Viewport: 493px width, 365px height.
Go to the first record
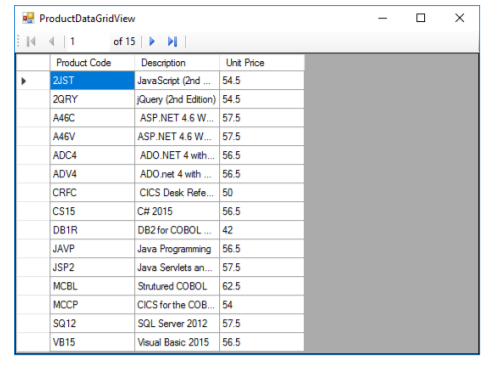[31, 42]
